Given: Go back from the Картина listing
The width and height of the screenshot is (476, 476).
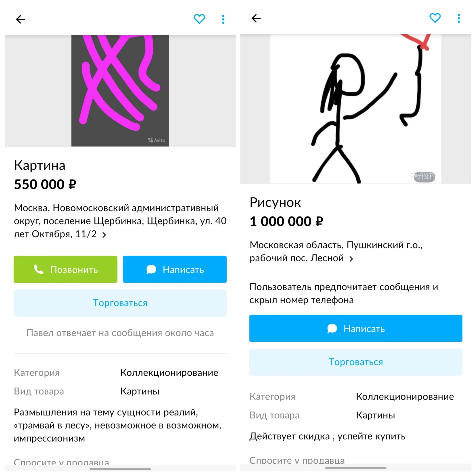Looking at the screenshot, I should [20, 19].
